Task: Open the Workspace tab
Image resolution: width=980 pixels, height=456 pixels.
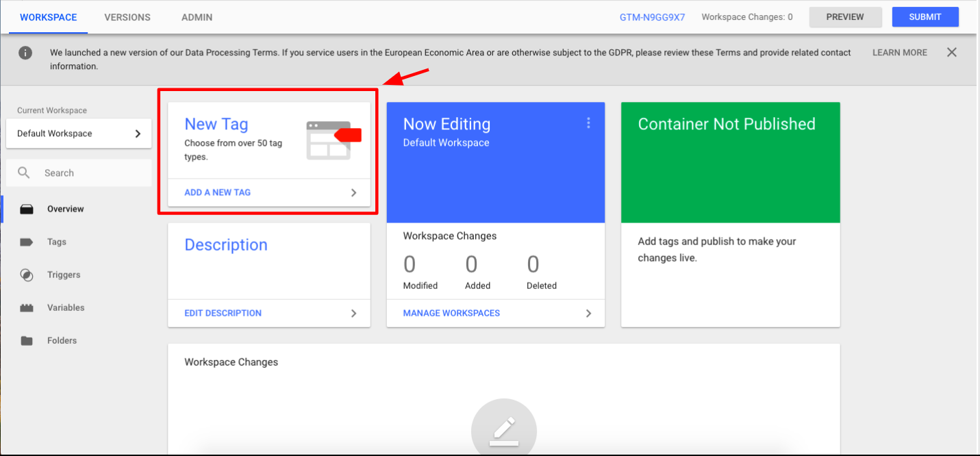Action: (x=49, y=17)
